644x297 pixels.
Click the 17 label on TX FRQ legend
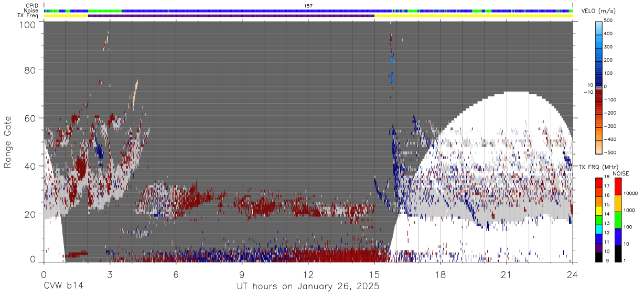tap(607, 186)
